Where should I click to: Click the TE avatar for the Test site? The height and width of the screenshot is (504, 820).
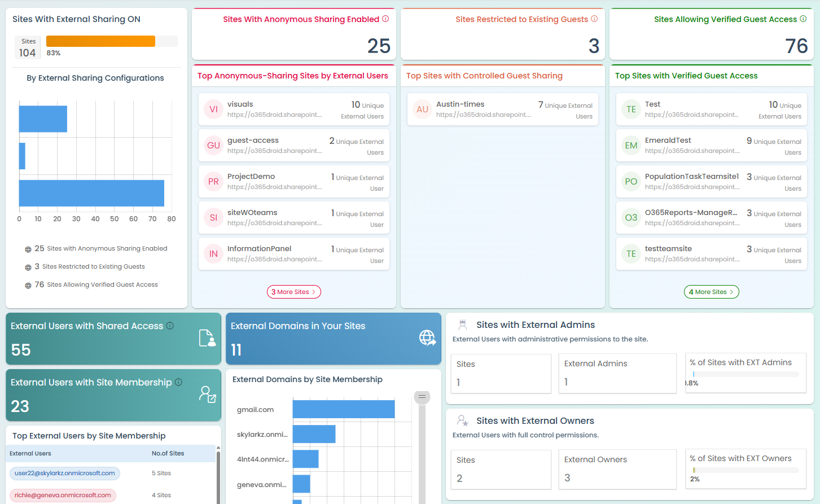(x=630, y=109)
